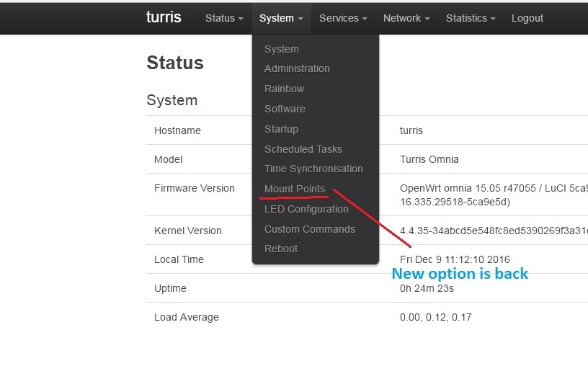588x366 pixels.
Task: Click the Model row label
Action: 169,159
